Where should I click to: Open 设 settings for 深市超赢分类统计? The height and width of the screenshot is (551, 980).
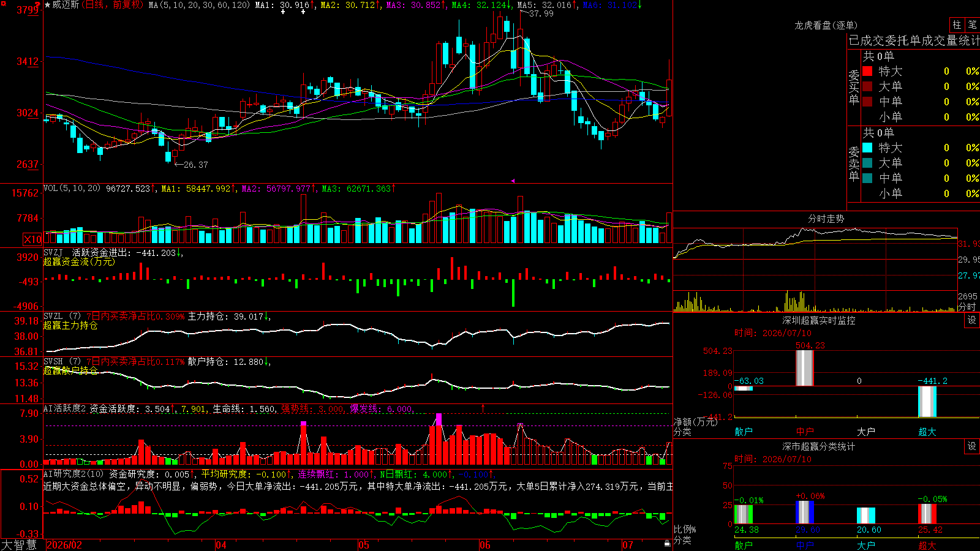[971, 446]
